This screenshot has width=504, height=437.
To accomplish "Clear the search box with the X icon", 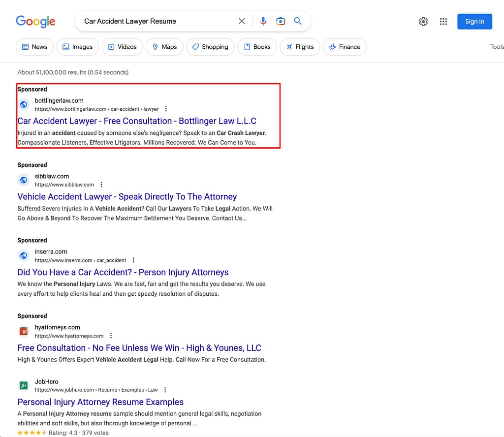I will pos(242,21).
